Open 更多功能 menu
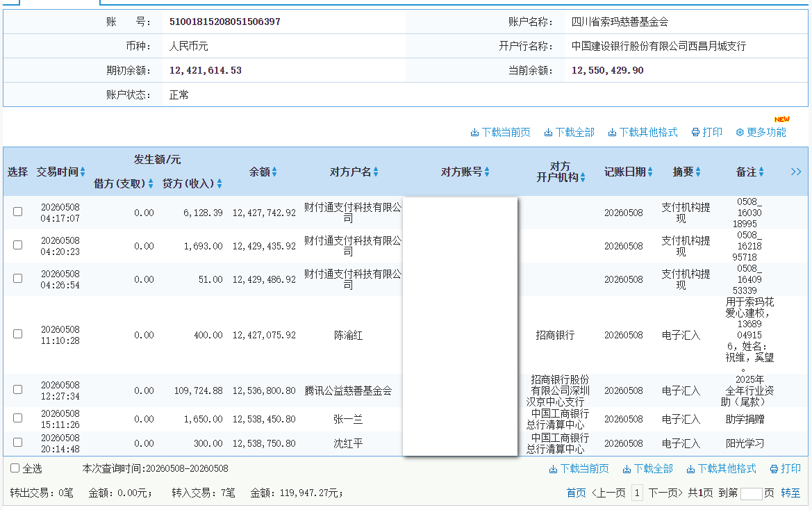Screen dimensions: 812x510 coord(761,133)
